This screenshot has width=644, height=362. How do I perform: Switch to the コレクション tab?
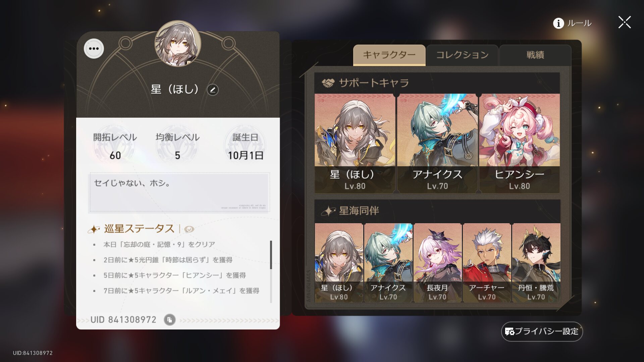(x=462, y=55)
